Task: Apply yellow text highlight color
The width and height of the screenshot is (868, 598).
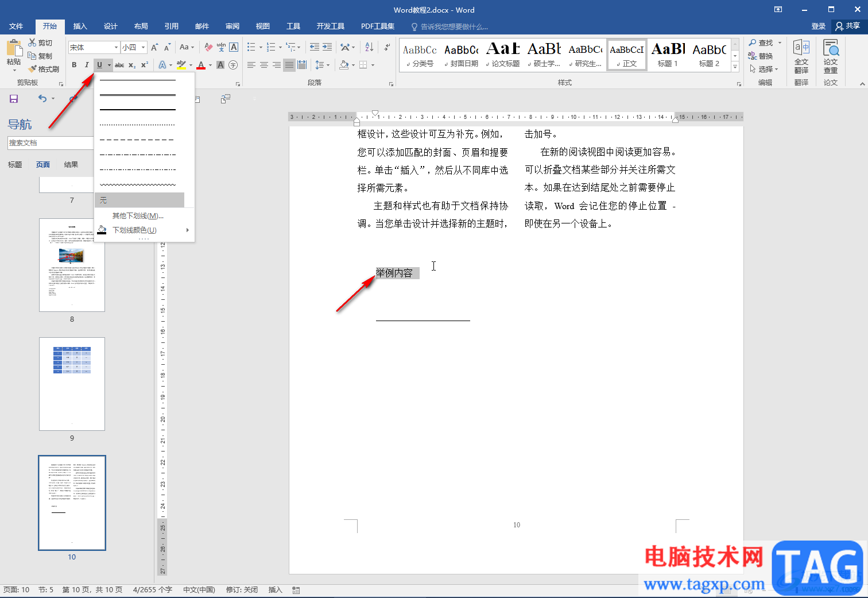Action: point(181,65)
